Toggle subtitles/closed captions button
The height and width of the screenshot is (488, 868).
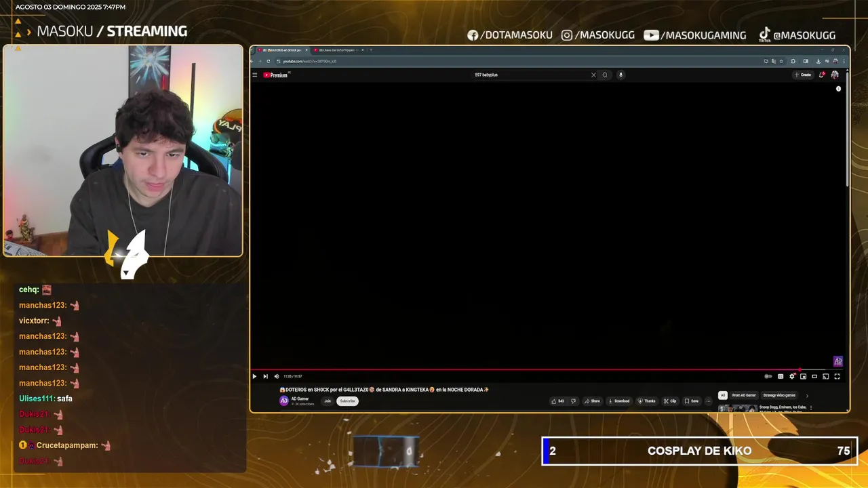click(781, 376)
